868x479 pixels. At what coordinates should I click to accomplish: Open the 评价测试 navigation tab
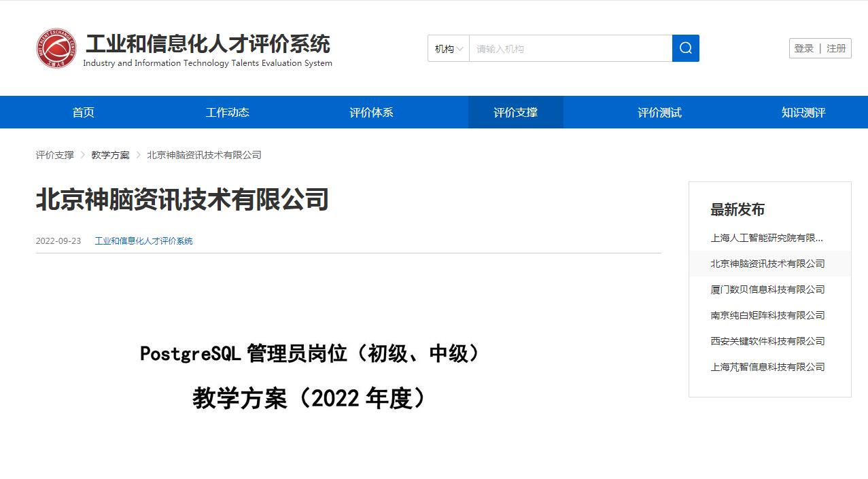659,112
